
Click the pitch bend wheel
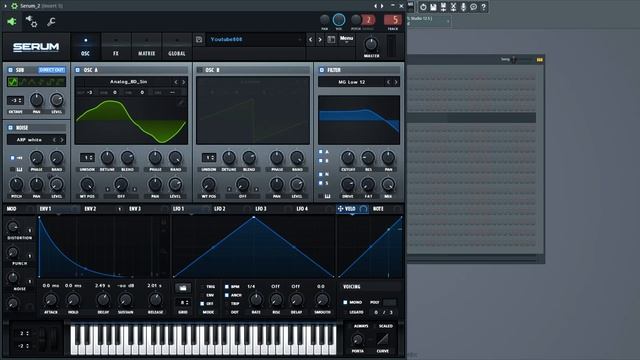coord(42,339)
